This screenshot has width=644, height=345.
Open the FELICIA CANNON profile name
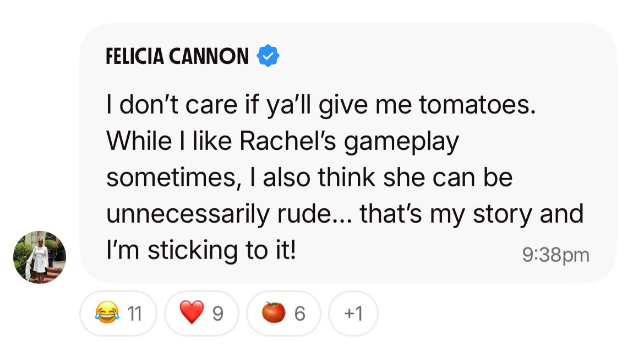[177, 56]
